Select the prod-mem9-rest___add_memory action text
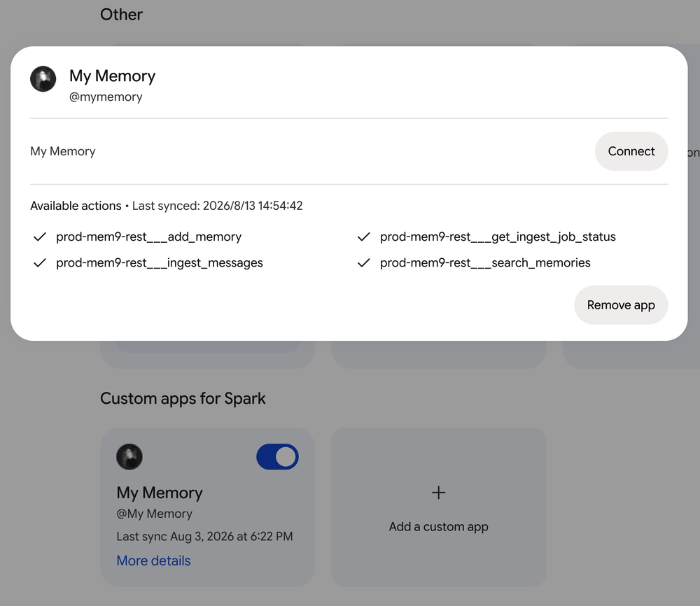Viewport: 700px width, 606px height. [148, 237]
